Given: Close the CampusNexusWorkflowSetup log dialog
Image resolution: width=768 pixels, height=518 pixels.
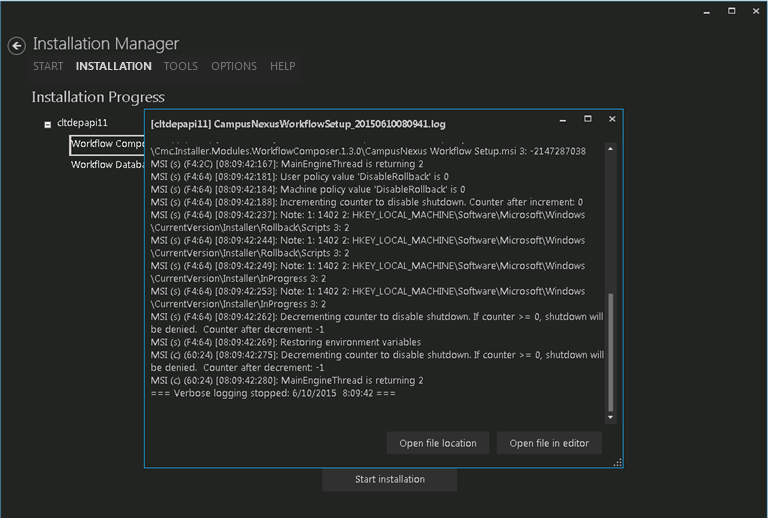Looking at the screenshot, I should [612, 119].
